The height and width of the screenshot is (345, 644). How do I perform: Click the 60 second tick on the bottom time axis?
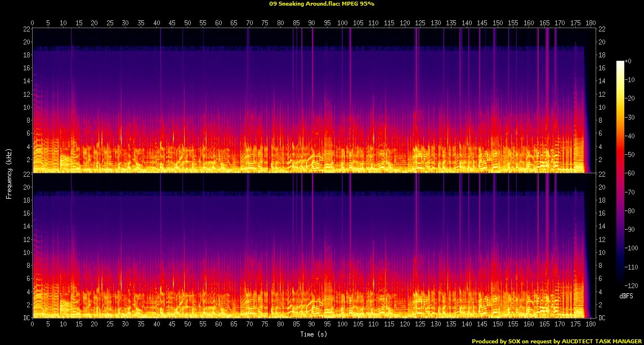pos(218,325)
